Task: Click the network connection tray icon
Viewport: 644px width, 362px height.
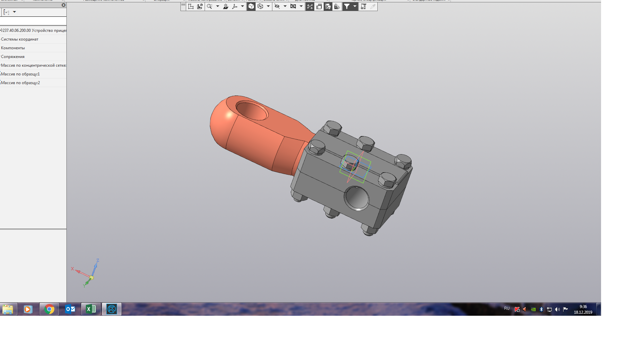Action: pyautogui.click(x=549, y=309)
